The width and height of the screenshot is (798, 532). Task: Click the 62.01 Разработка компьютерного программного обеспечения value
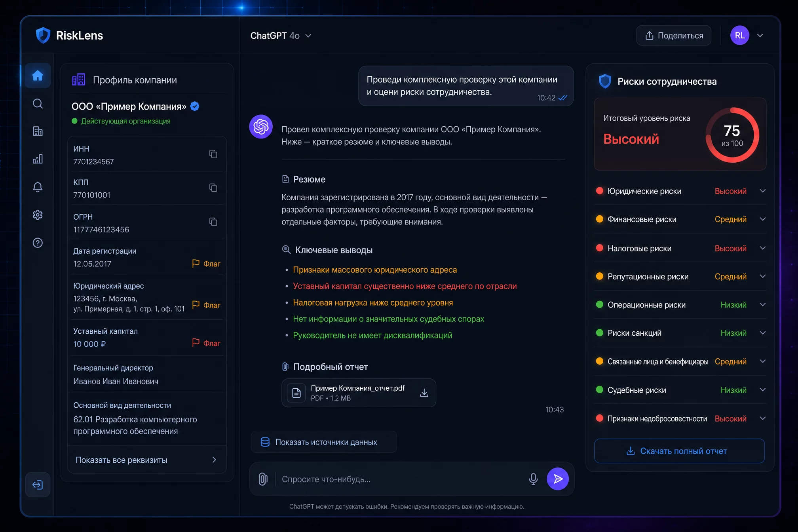pyautogui.click(x=135, y=425)
